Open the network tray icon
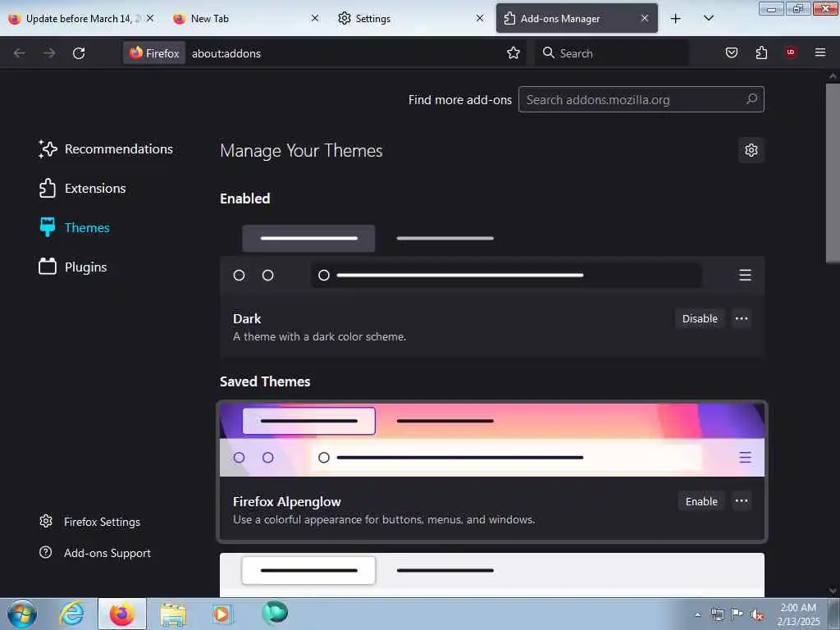840x630 pixels. pyautogui.click(x=717, y=614)
